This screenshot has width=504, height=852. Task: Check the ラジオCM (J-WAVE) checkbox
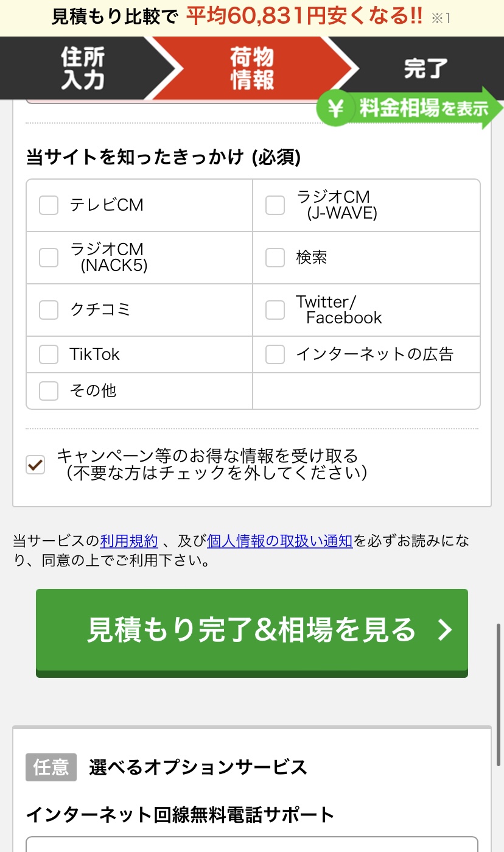[x=275, y=205]
